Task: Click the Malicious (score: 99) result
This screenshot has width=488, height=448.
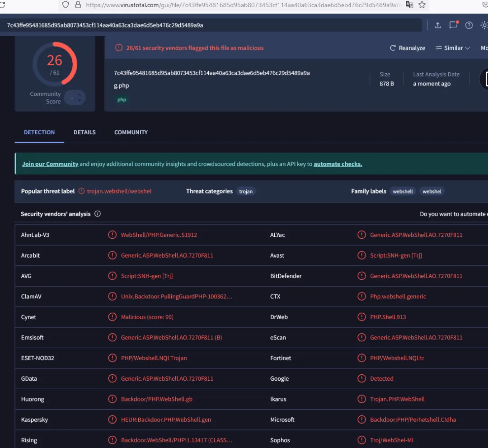Action: tap(147, 317)
